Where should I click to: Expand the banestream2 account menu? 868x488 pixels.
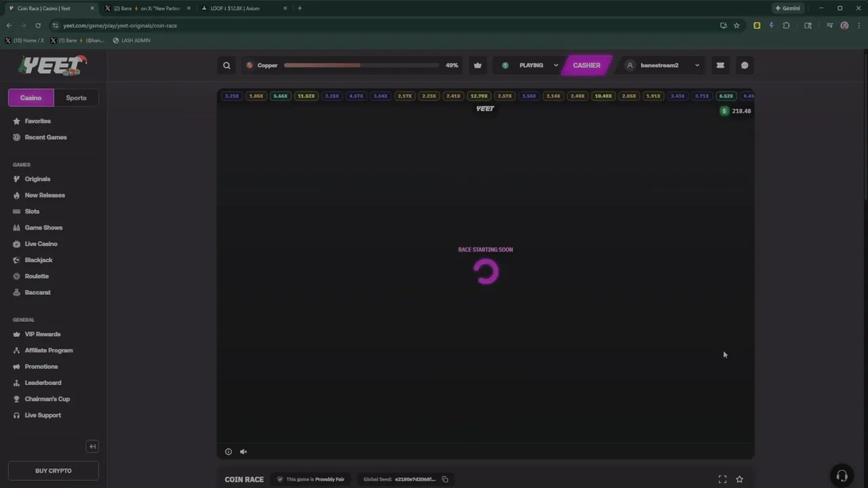click(x=663, y=66)
